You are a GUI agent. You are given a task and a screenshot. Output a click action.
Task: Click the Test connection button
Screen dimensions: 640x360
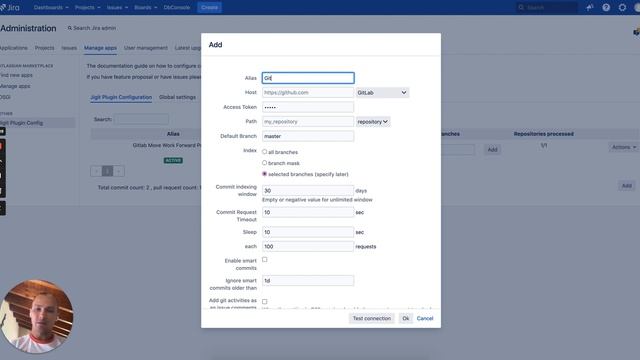(x=372, y=318)
